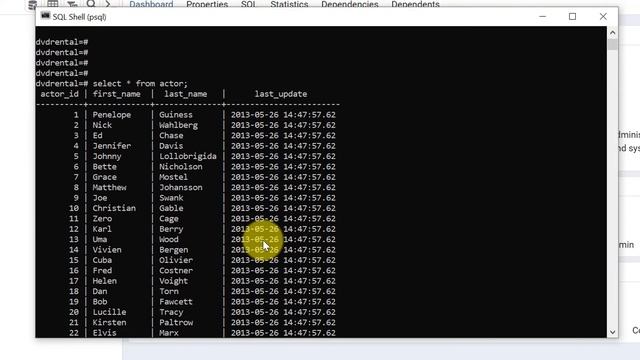
Task: Click last name 'Guiness'
Action: pos(176,115)
